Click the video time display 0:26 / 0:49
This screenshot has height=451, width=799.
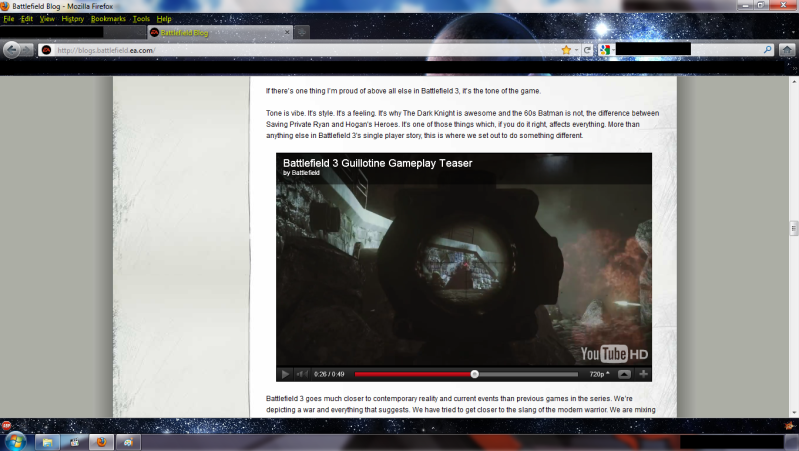tap(329, 374)
